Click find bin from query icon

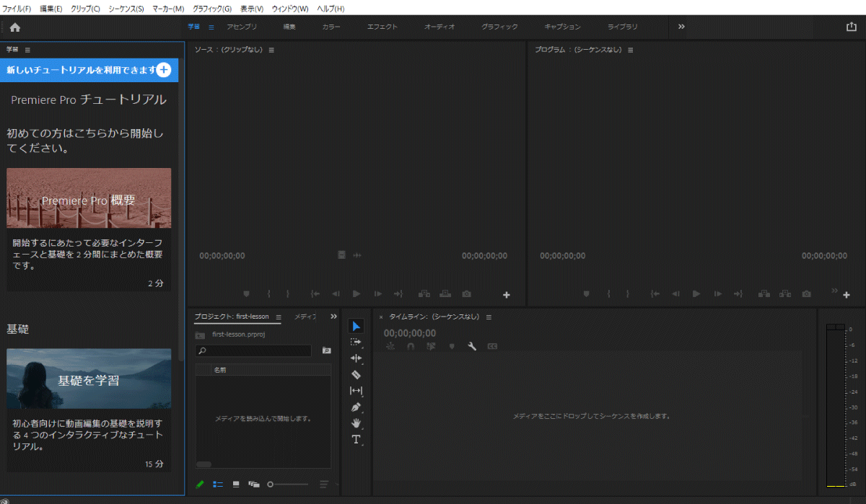pos(326,350)
